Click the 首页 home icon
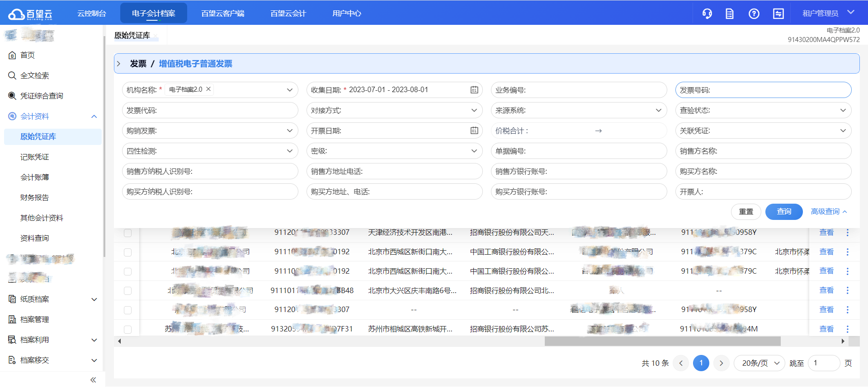Viewport: 868px width, 387px height. point(12,55)
